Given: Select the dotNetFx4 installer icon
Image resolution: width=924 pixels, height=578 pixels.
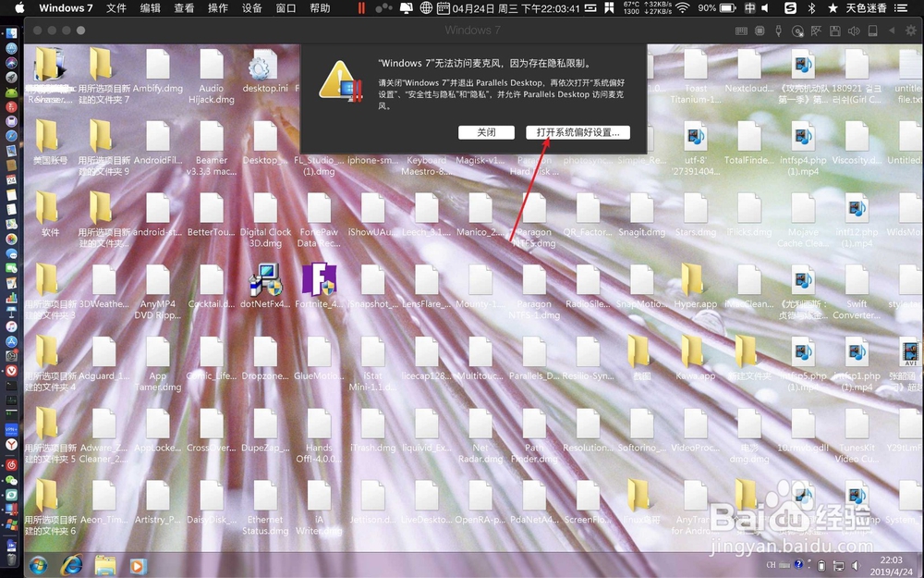Looking at the screenshot, I should point(265,285).
